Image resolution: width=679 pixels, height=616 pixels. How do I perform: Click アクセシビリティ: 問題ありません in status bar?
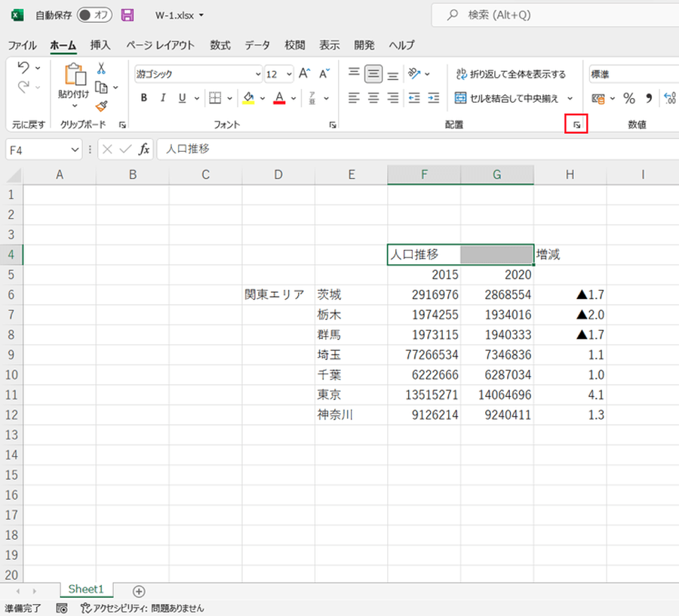[x=143, y=608]
